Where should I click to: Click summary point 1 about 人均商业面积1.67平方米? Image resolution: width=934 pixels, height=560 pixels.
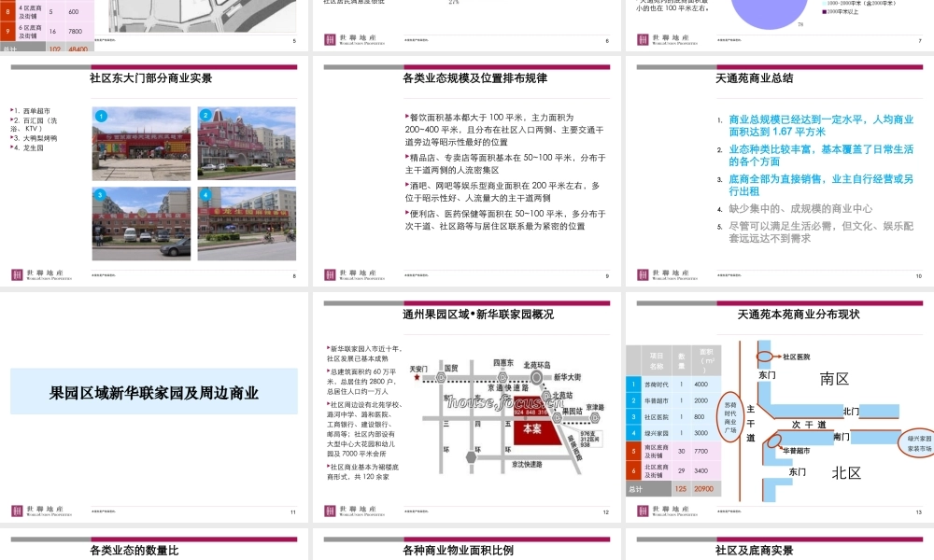tap(815, 126)
